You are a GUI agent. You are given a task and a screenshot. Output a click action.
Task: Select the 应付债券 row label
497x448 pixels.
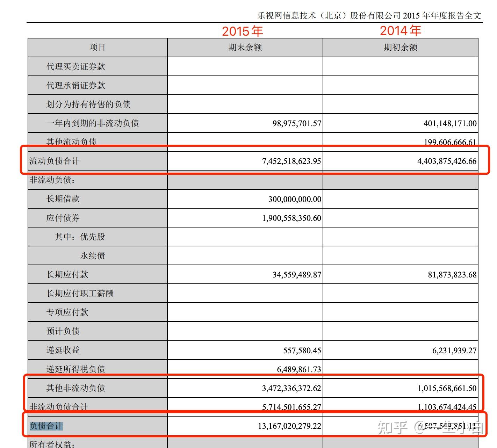[x=63, y=218]
